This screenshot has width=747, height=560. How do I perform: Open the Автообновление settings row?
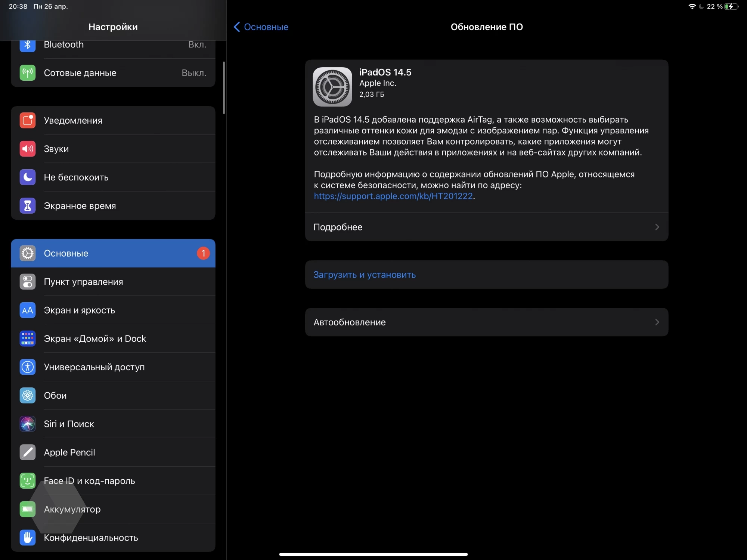point(486,322)
